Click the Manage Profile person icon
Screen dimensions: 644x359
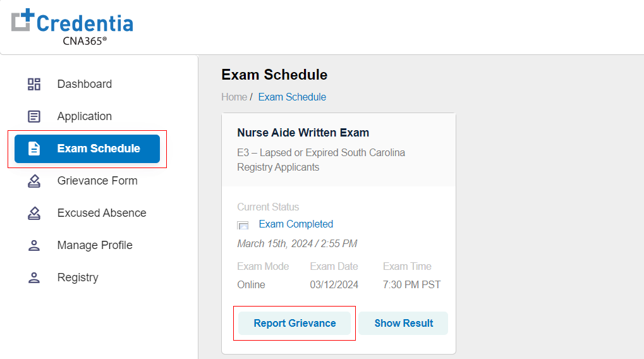[34, 245]
